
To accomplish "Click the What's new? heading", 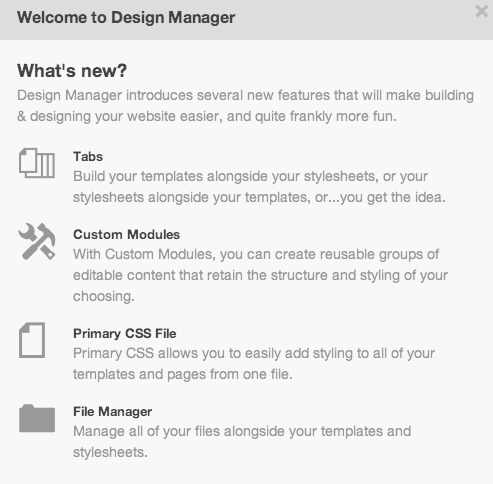I will [x=72, y=71].
